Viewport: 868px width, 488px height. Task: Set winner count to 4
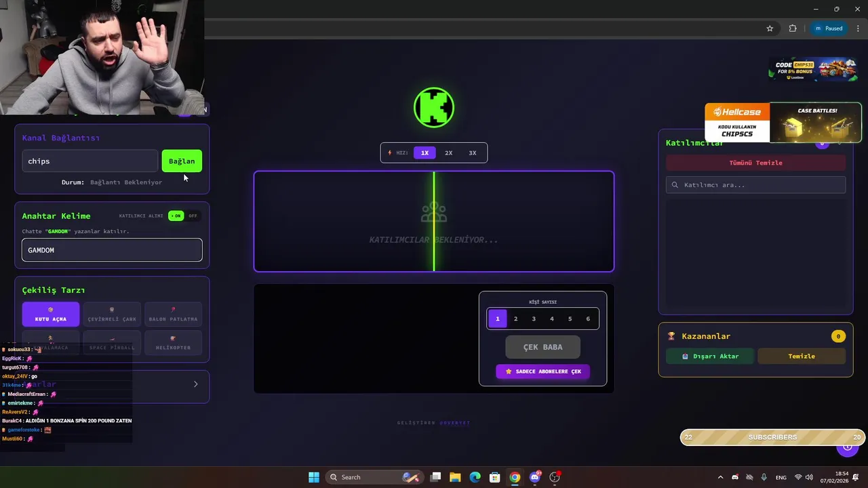[x=552, y=319]
